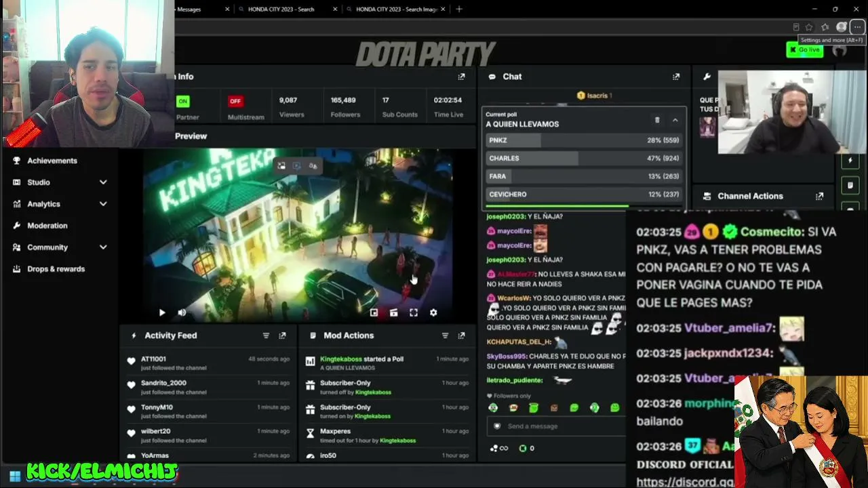868x488 pixels.
Task: Click the note icon below lightning button
Action: pos(850,185)
